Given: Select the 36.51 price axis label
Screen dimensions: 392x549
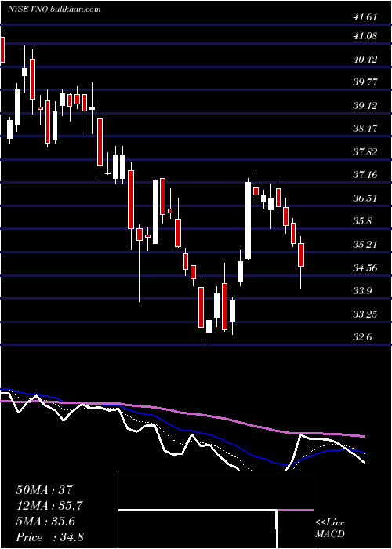Looking at the screenshot, I should click(365, 198).
